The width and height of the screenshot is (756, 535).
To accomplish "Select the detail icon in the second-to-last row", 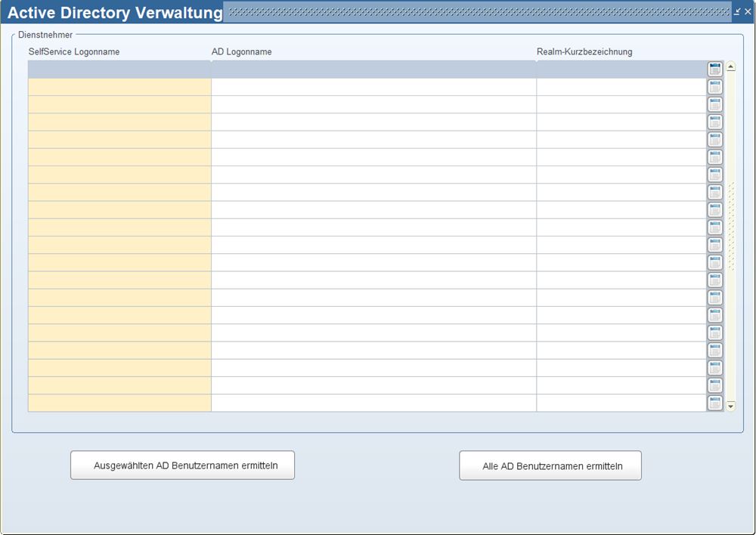I will pyautogui.click(x=714, y=385).
